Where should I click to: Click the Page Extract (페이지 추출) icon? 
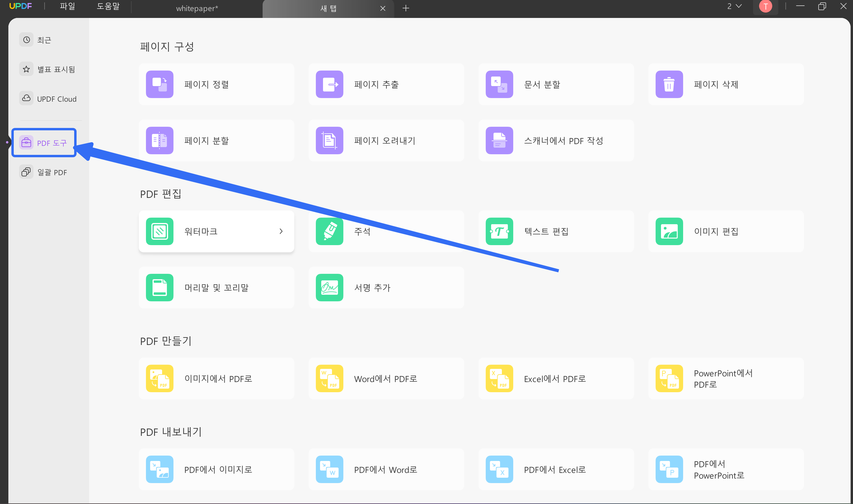click(330, 84)
